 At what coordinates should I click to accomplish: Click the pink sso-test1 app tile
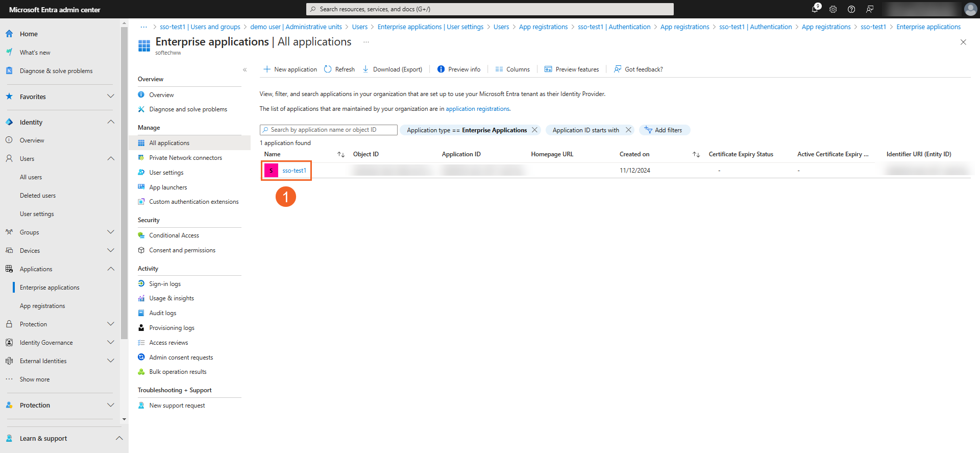[x=271, y=171]
